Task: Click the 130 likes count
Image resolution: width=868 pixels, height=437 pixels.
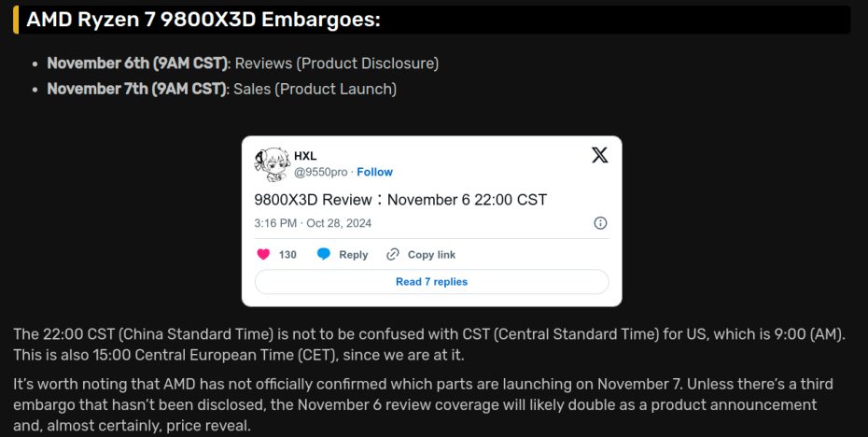Action: [287, 254]
